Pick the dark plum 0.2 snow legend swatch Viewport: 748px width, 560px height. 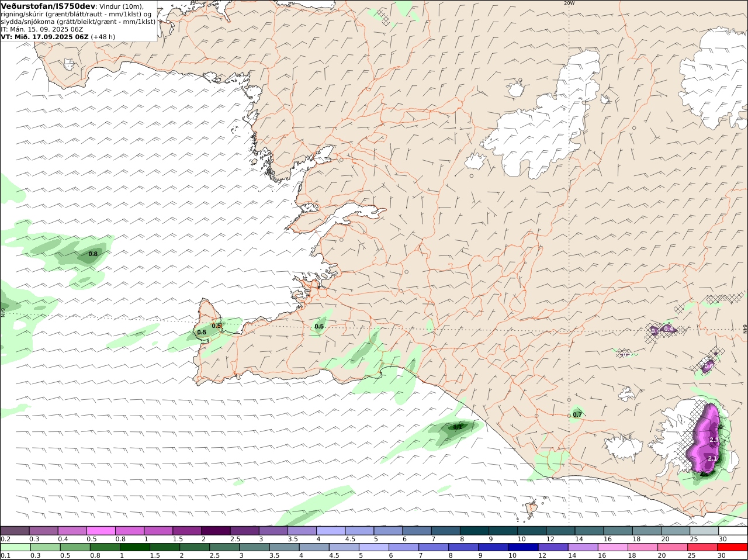15,531
